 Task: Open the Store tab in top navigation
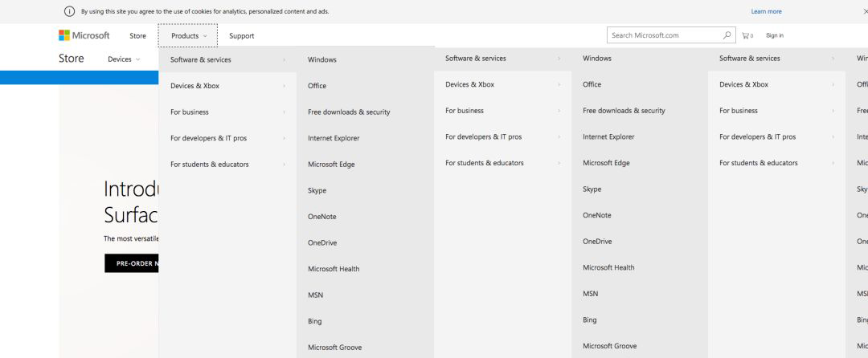click(x=137, y=35)
